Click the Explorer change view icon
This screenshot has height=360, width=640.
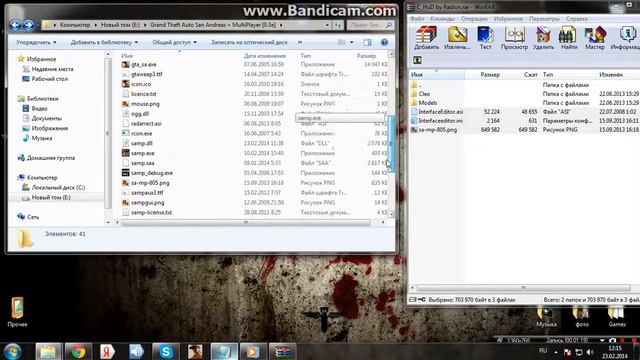[x=342, y=42]
